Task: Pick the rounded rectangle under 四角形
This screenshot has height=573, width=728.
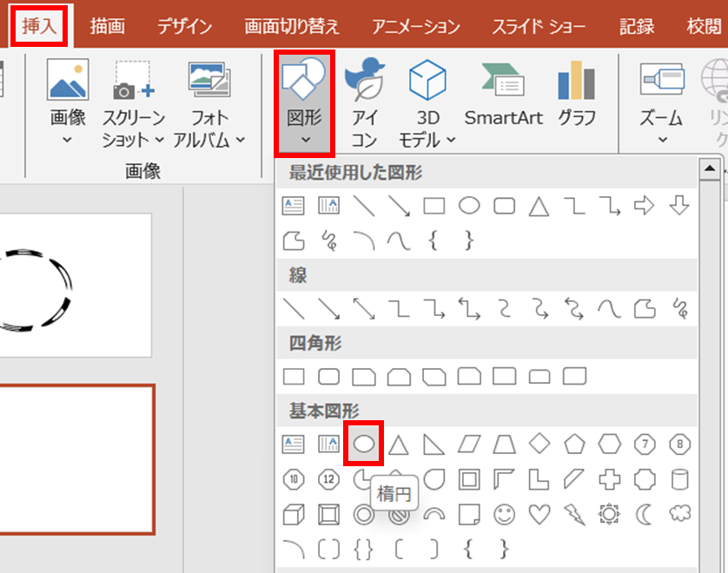Action: pos(329,376)
